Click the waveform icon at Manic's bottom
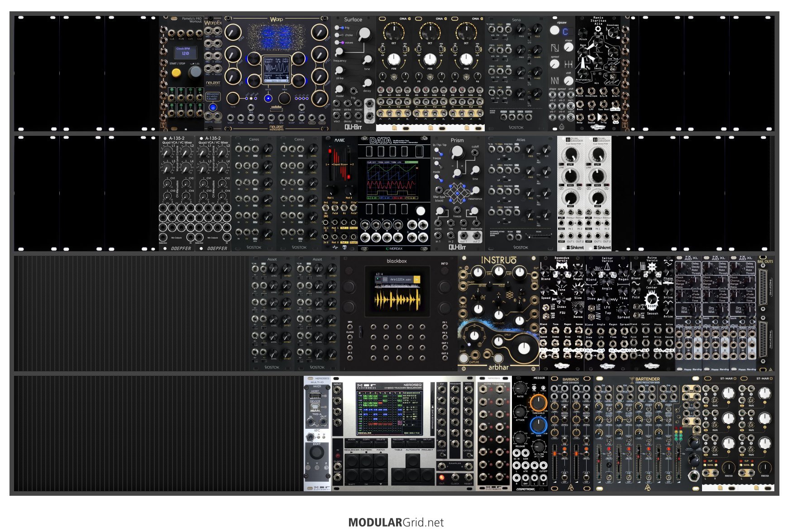 [x=335, y=248]
